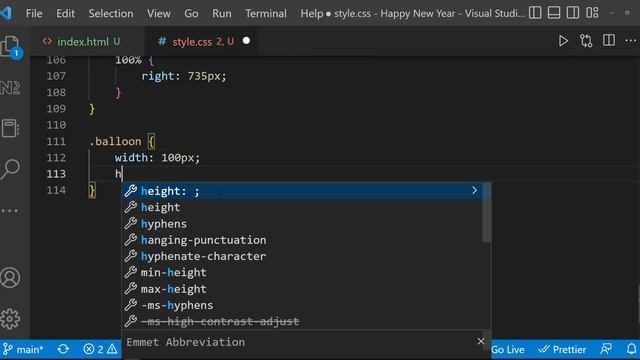Viewport: 640px width, 360px height.
Task: Click line number 107
Action: click(x=56, y=76)
